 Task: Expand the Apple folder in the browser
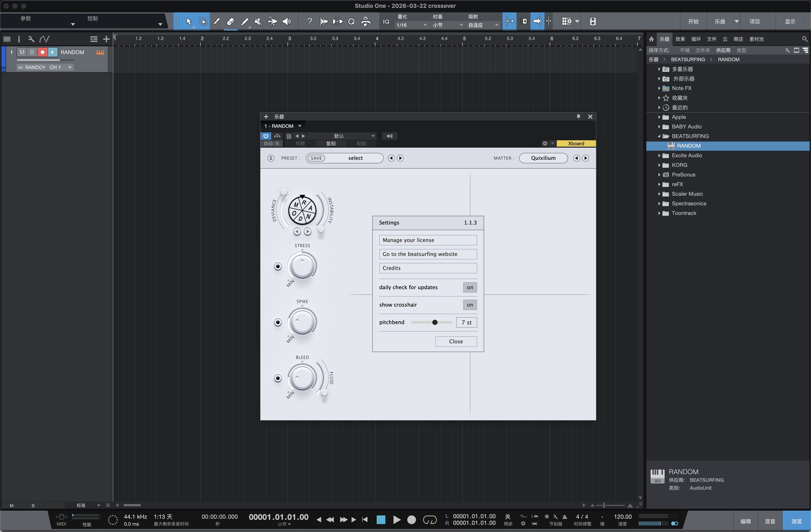[660, 117]
